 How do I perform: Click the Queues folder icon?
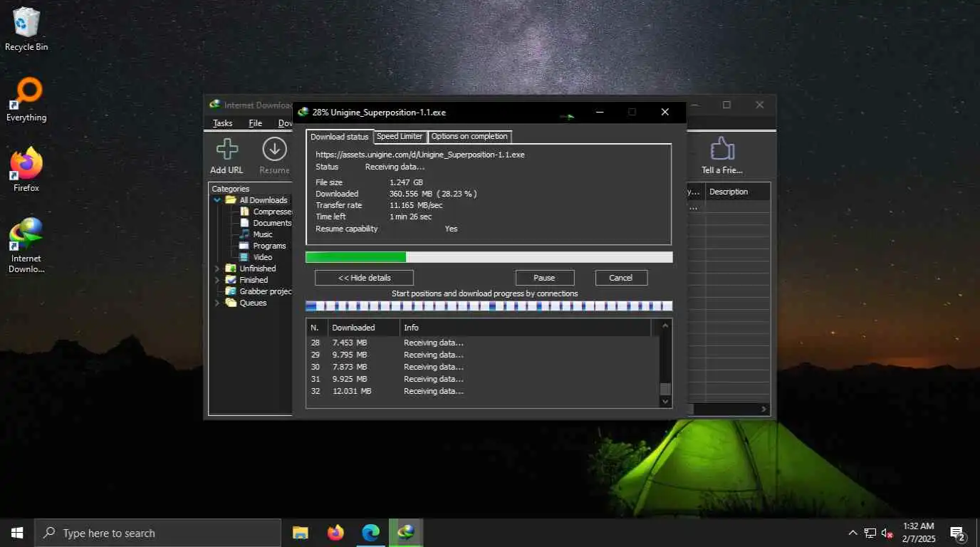click(231, 303)
